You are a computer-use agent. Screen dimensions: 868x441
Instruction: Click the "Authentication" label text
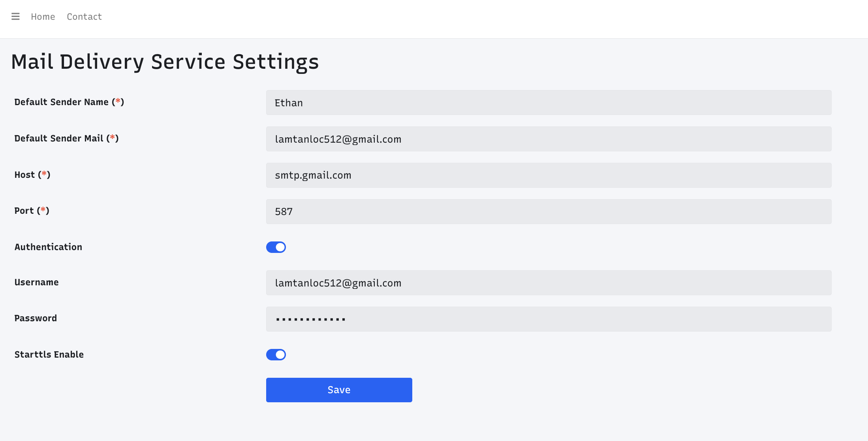click(x=48, y=247)
